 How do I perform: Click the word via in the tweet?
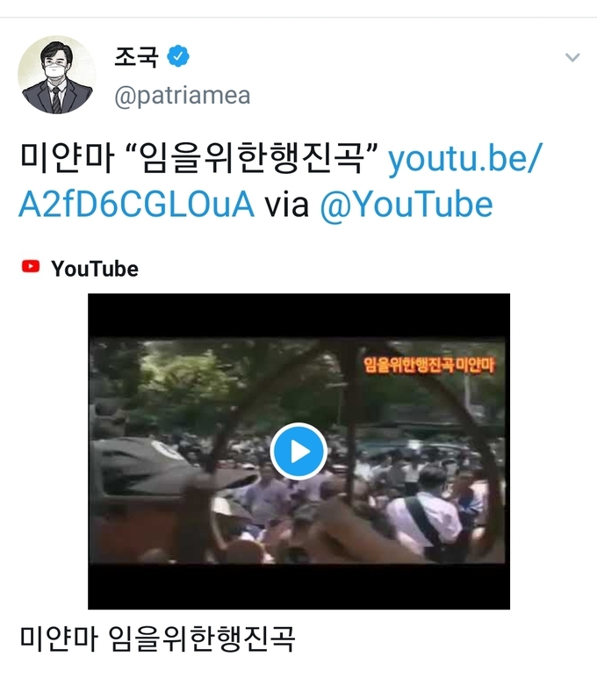coord(287,205)
